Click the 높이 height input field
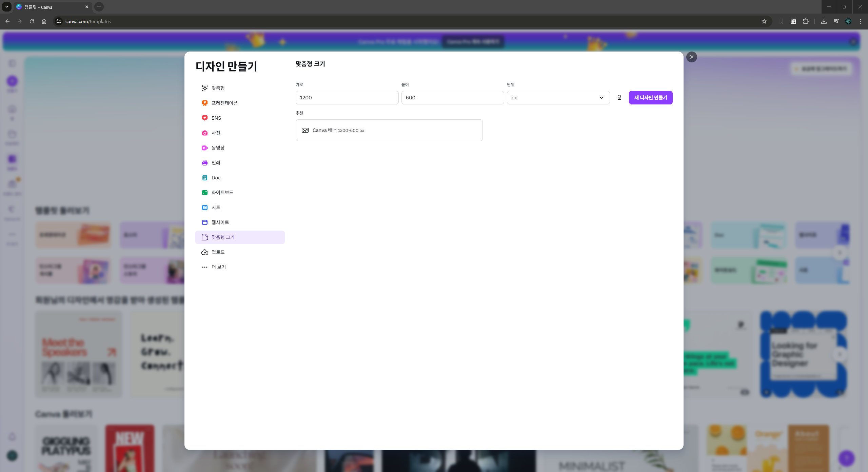This screenshot has width=868, height=472. pyautogui.click(x=452, y=98)
